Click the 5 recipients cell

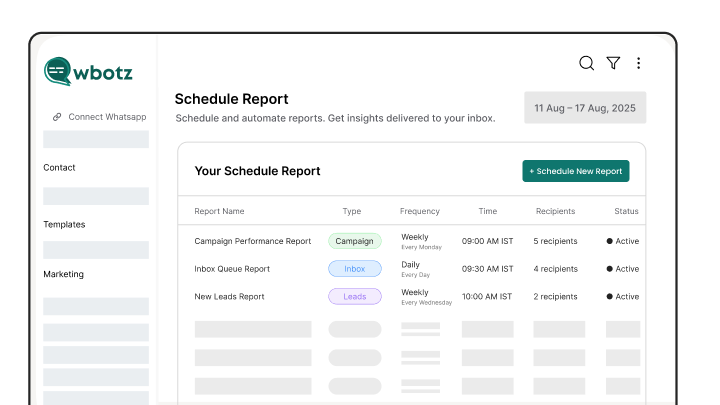(x=555, y=241)
